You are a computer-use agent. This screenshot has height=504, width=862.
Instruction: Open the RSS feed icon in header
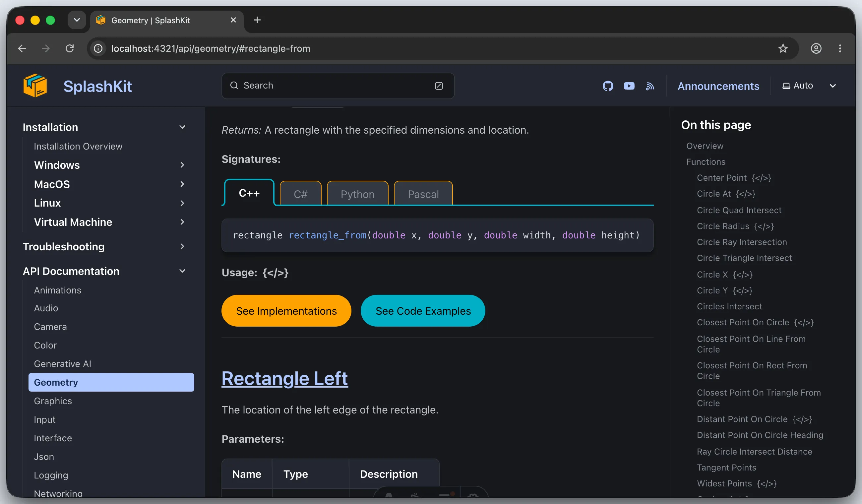(650, 86)
